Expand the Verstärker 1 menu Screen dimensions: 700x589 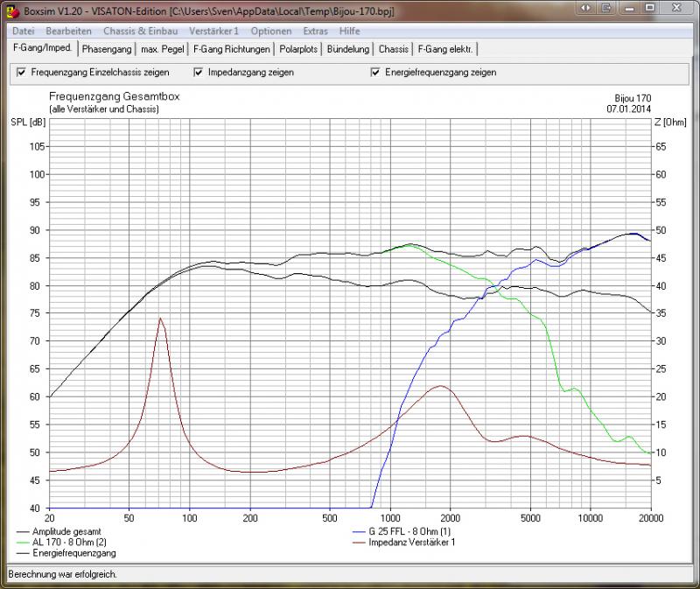click(213, 31)
